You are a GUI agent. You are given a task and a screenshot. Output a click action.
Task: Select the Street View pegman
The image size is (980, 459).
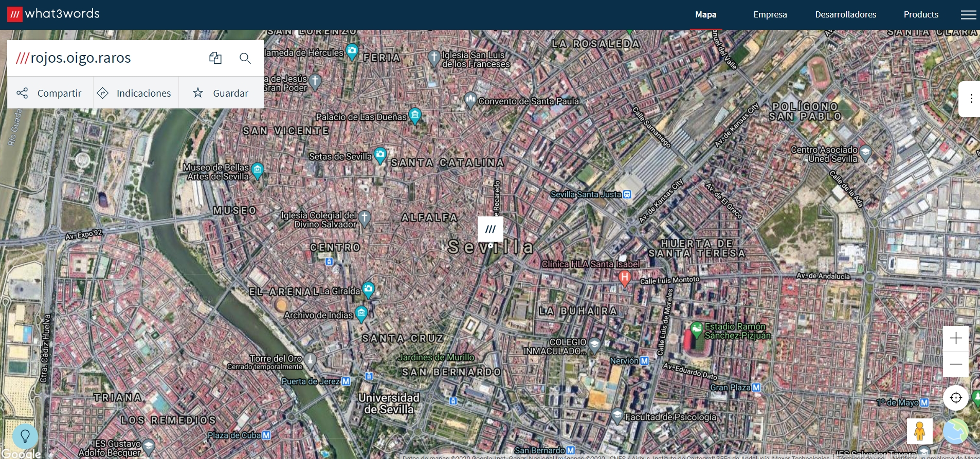point(920,431)
